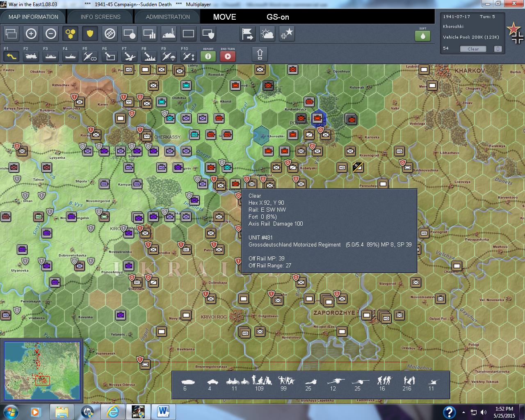
Task: Open the ADMINISTRATION tab
Action: click(168, 17)
